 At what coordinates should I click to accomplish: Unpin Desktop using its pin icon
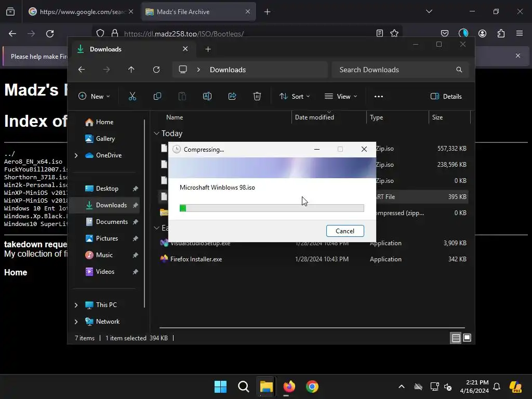[136, 189]
